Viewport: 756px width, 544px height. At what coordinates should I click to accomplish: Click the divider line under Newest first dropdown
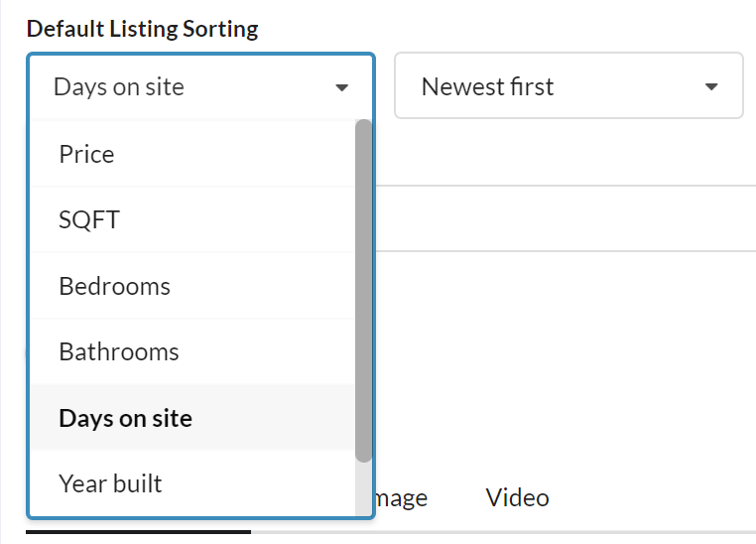(x=566, y=186)
